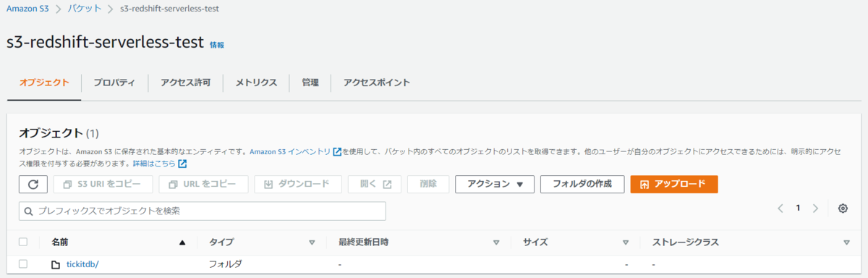Select all objects header checkbox
868x278 pixels.
[23, 243]
